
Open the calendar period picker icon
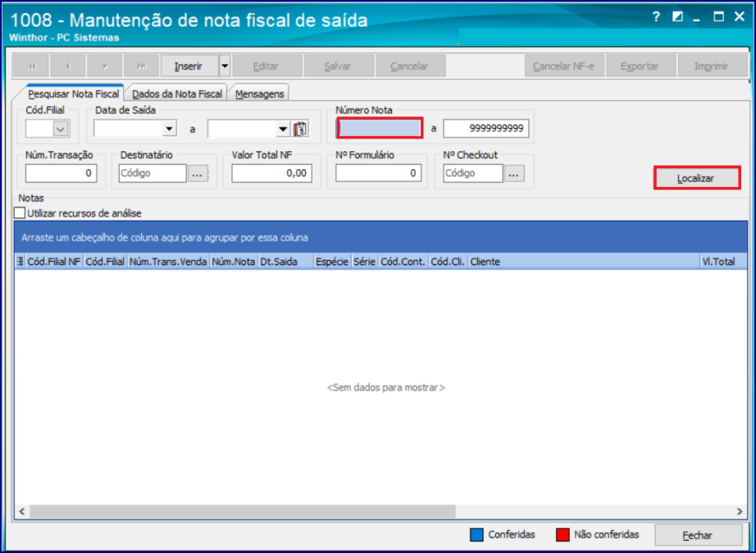[300, 129]
